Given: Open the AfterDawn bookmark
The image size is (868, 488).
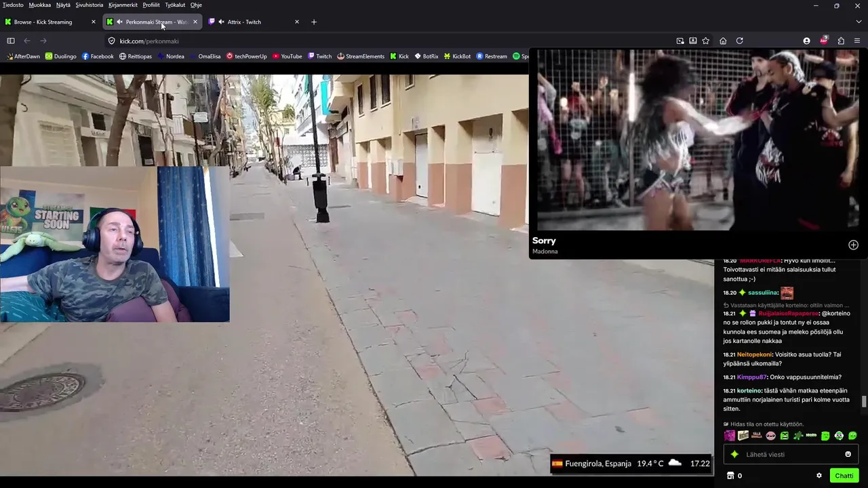Looking at the screenshot, I should [22, 56].
